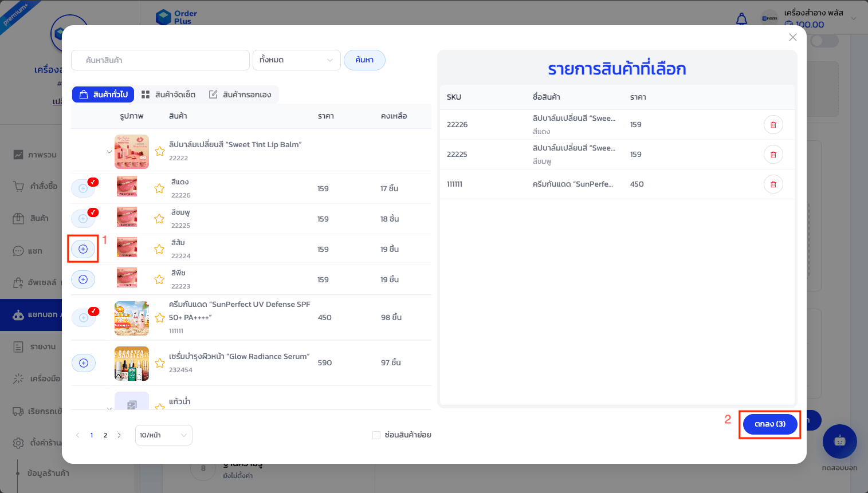
Task: Open the chatbot robot icon at bottom right
Action: point(839,441)
